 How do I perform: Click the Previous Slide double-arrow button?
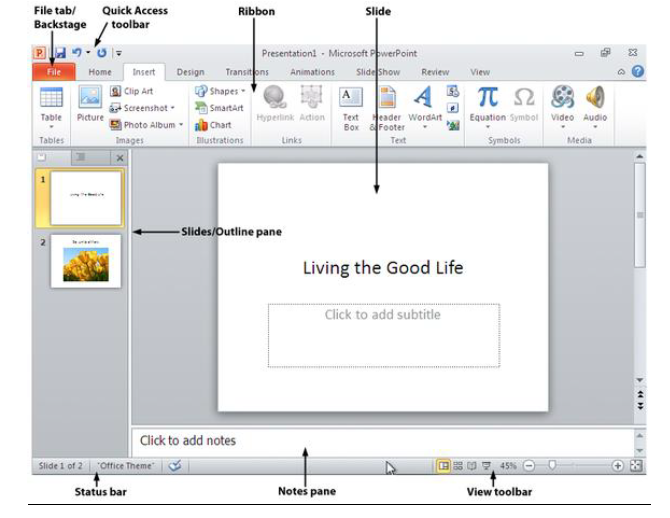click(640, 394)
